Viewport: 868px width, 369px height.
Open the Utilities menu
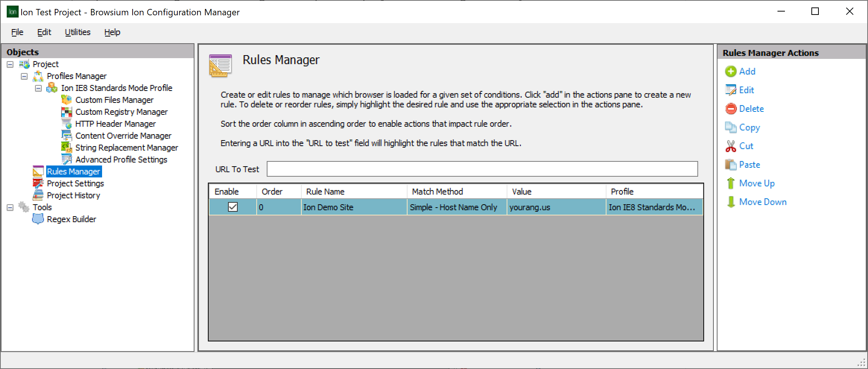77,32
